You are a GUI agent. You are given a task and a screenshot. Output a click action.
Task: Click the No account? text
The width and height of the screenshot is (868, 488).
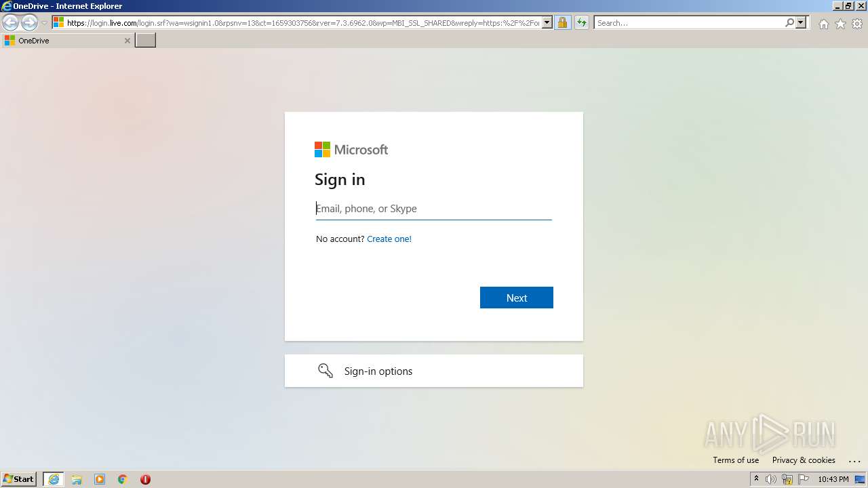[340, 239]
